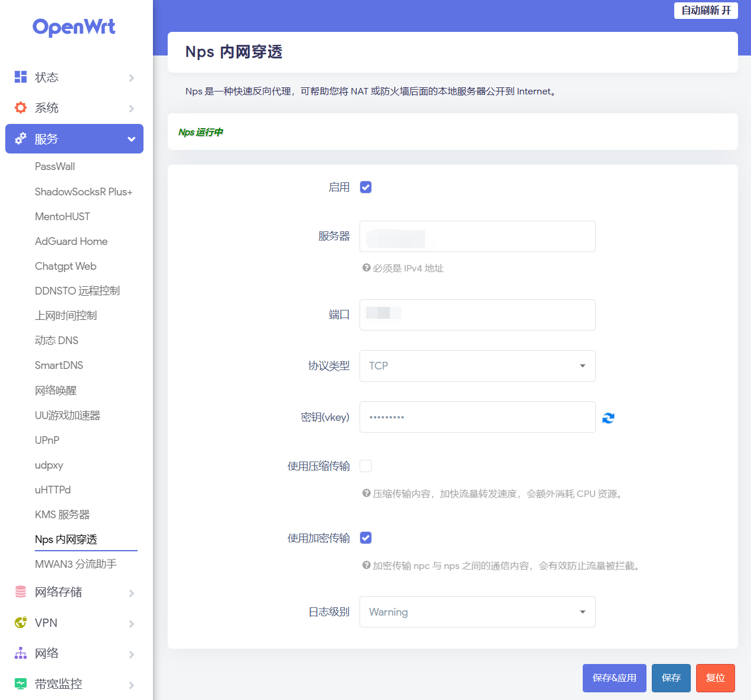Open KMS 服务器 page
751x700 pixels.
click(x=62, y=515)
